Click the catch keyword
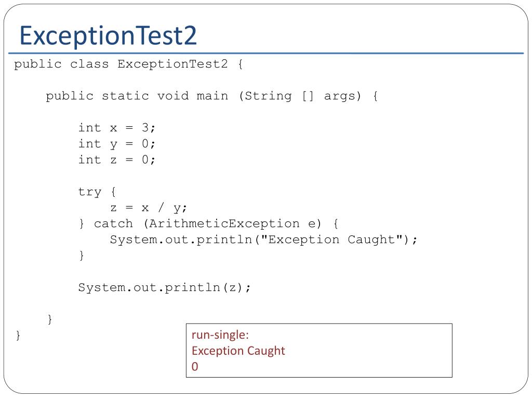This screenshot has width=532, height=399. tap(113, 223)
